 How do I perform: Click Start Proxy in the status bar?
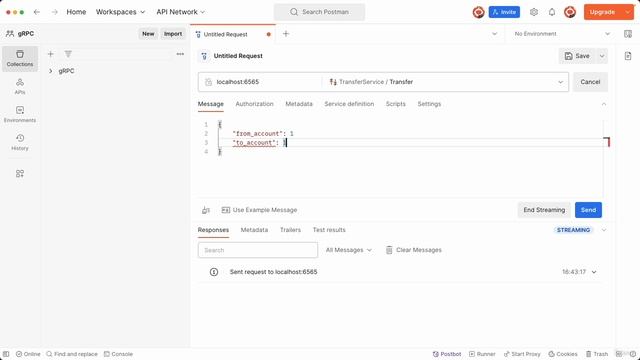pyautogui.click(x=522, y=354)
